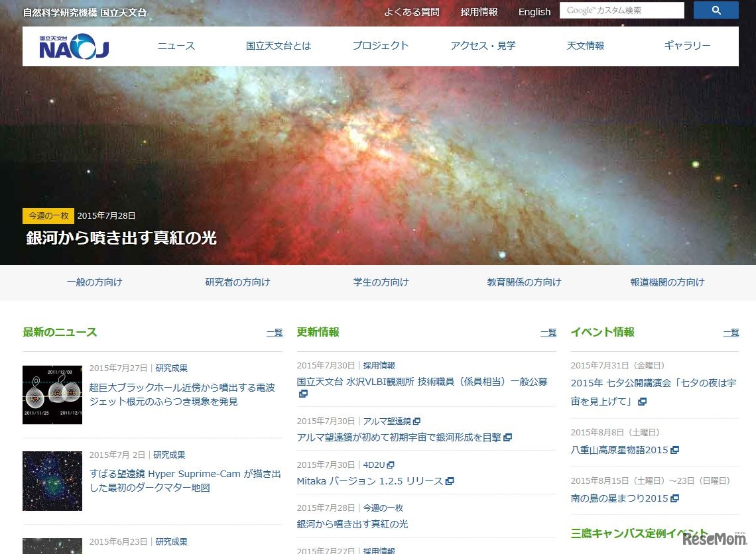Switch to the 研究者の方向け section

(x=238, y=282)
